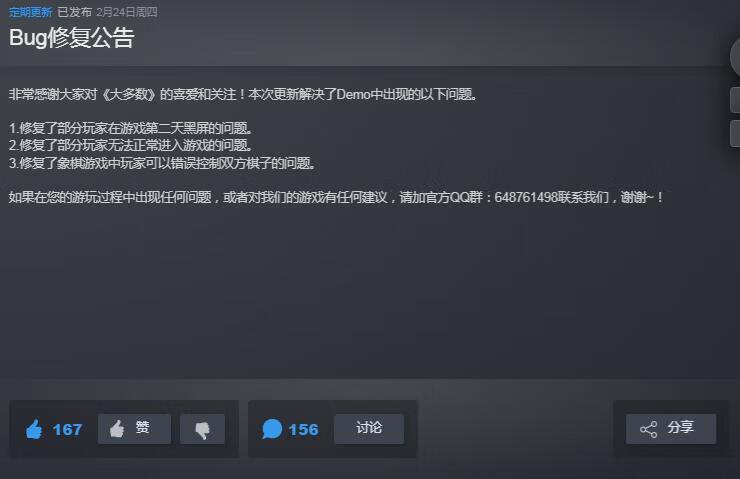Click the upper cut-off rectangular button on right edge
This screenshot has width=740, height=479.
click(x=735, y=100)
